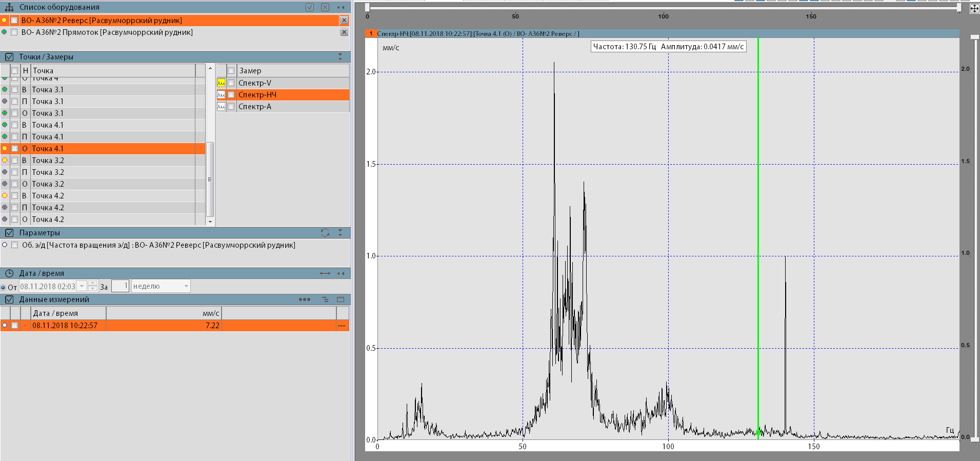Click the status dot of О Точка 4.2 row
The width and height of the screenshot is (980, 461).
pyautogui.click(x=5, y=219)
